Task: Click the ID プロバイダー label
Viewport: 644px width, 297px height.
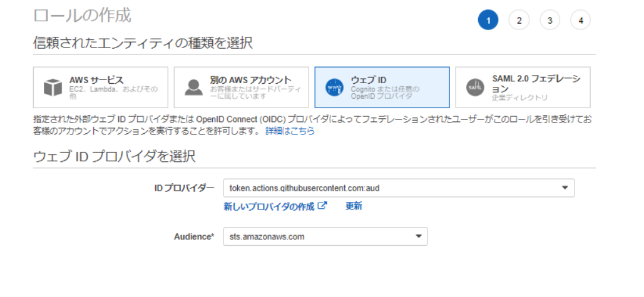Action: click(x=184, y=188)
